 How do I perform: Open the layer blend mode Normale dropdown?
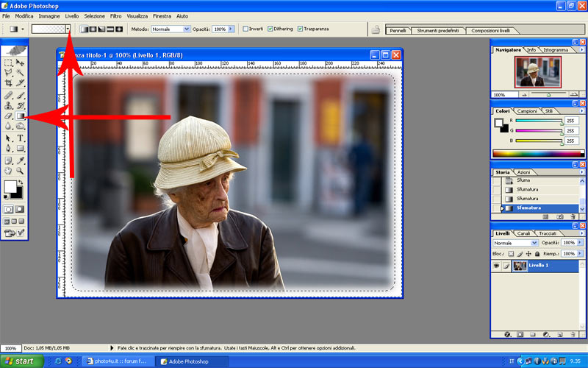535,243
